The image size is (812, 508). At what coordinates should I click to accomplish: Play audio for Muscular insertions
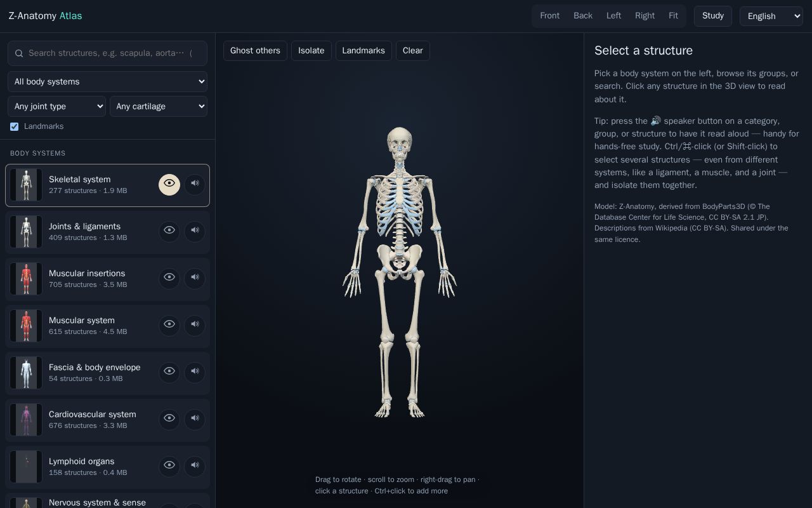click(x=195, y=277)
